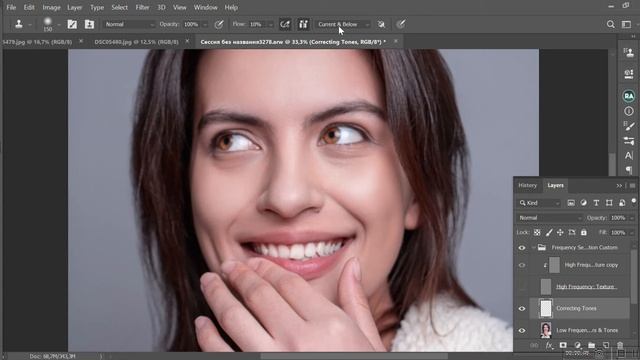The image size is (640, 360).
Task: Filter layers for shape layers
Action: (609, 203)
